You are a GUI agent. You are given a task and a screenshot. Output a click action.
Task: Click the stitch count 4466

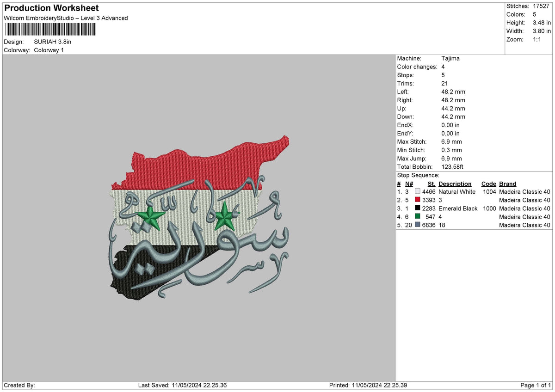(x=429, y=192)
